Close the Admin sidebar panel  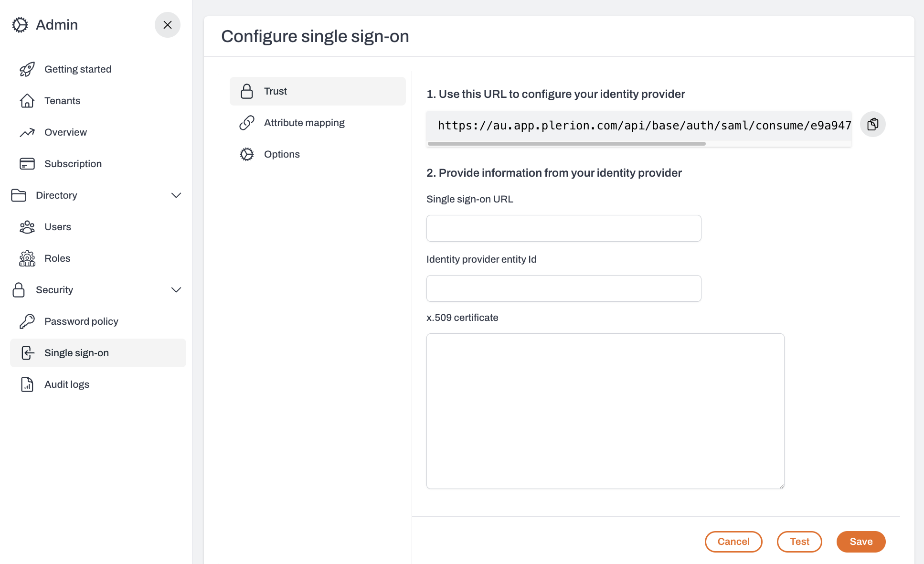tap(168, 25)
